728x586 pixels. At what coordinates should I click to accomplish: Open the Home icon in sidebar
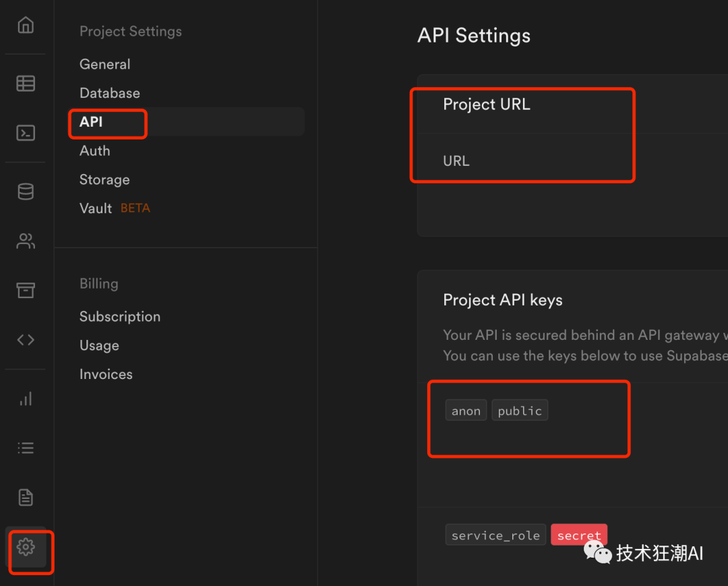coord(26,26)
